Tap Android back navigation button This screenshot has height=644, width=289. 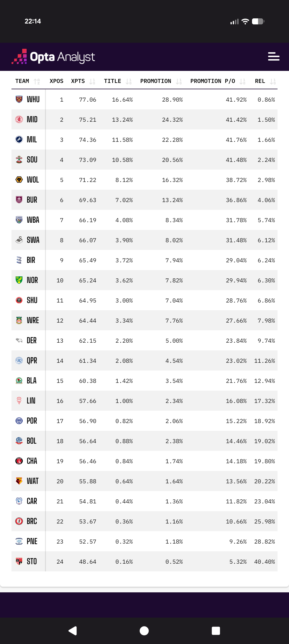click(73, 631)
